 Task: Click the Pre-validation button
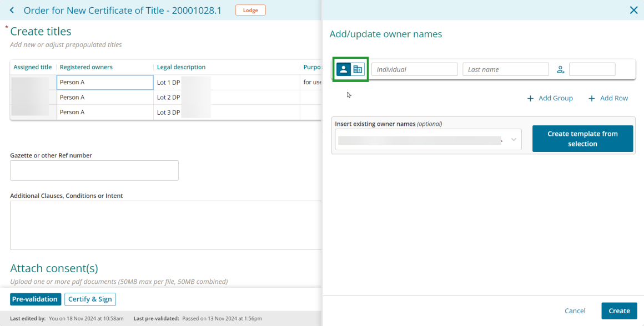pos(36,299)
